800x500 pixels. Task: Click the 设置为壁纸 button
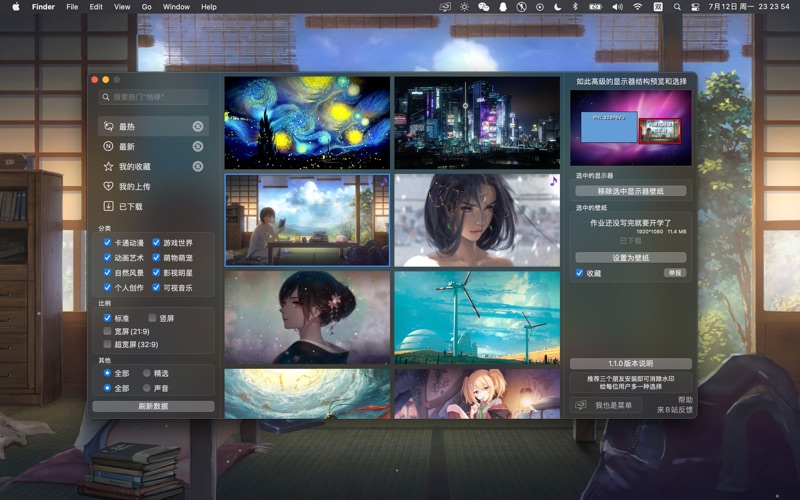pyautogui.click(x=630, y=257)
